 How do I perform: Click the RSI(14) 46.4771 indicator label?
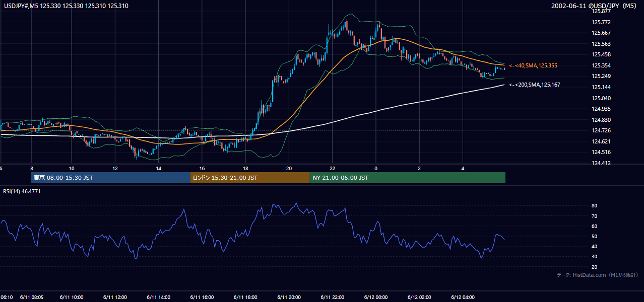pos(22,191)
